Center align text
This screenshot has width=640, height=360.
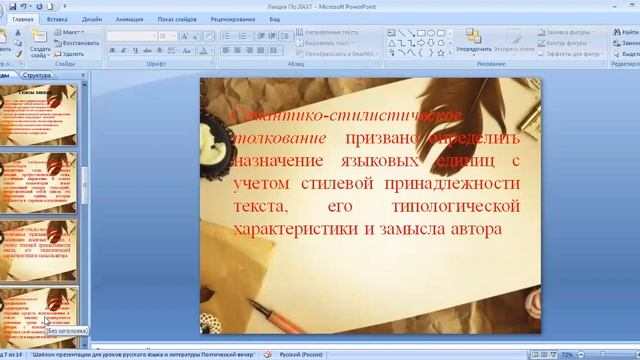click(237, 51)
